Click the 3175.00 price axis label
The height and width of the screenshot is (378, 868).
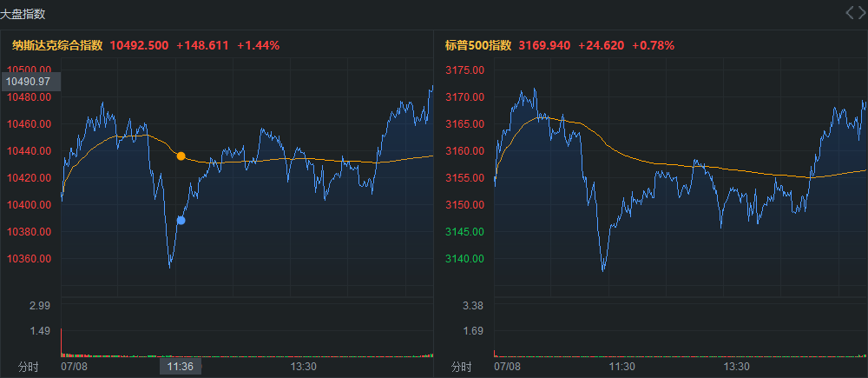click(465, 70)
